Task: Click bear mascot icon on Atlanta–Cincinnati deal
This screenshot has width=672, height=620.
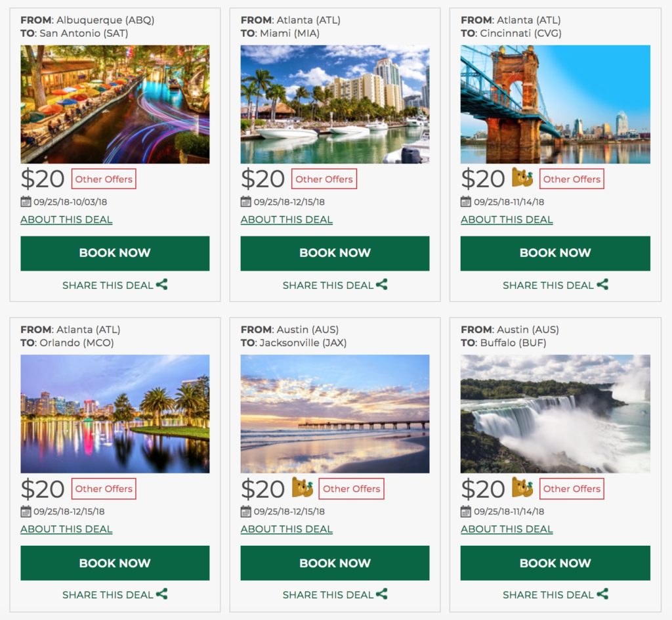Action: (522, 178)
